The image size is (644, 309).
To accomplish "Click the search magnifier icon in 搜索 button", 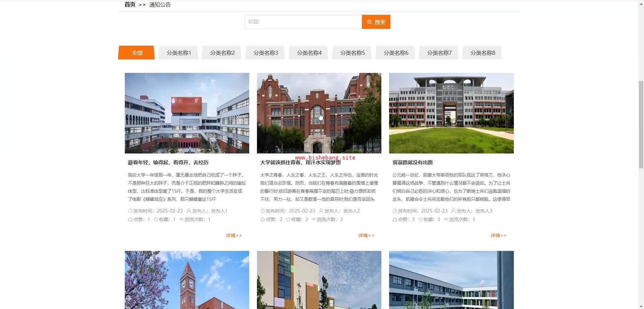I will click(x=369, y=22).
